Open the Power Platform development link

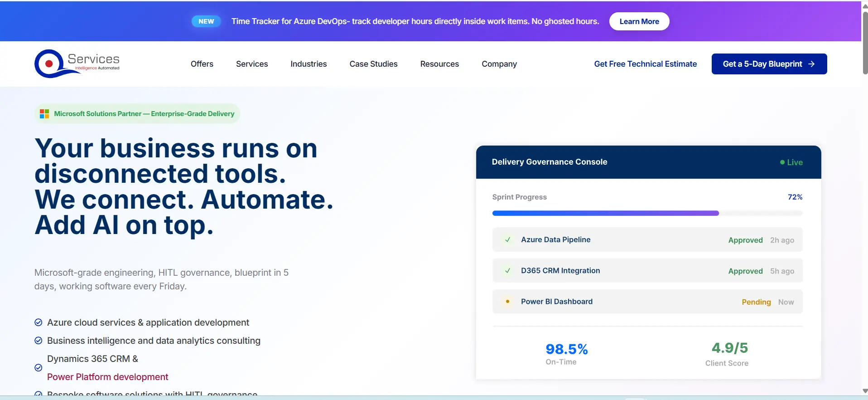pos(107,377)
